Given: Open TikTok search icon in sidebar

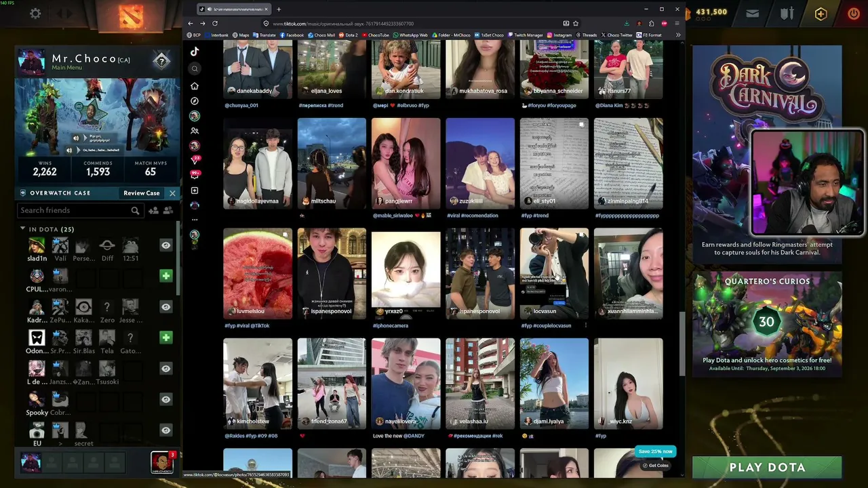Looking at the screenshot, I should [x=195, y=68].
